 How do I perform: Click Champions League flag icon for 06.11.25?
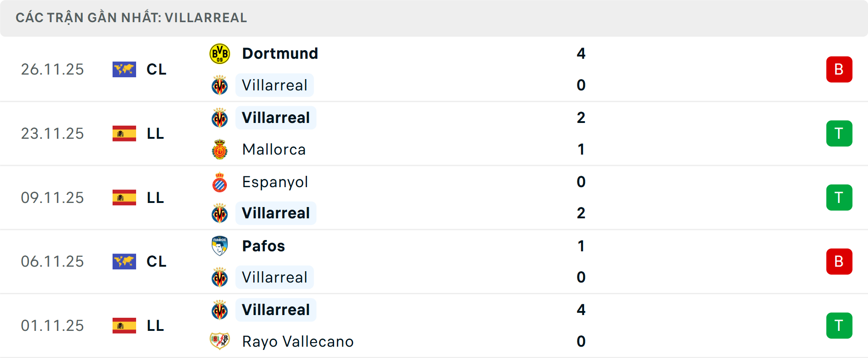[x=124, y=262]
